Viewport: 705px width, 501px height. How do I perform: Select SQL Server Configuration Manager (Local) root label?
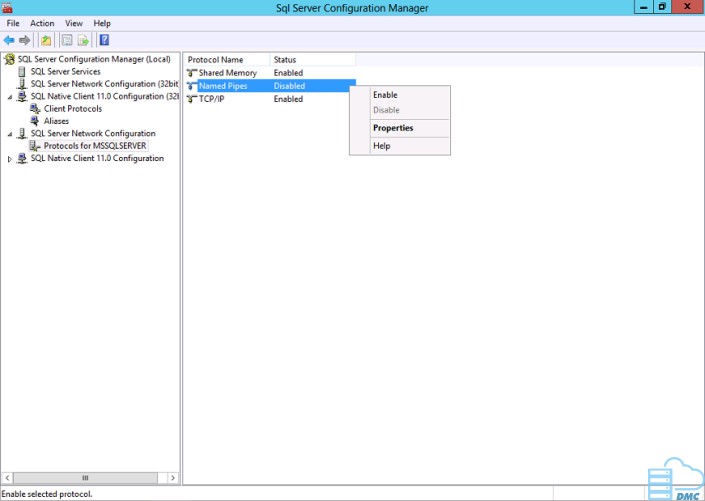click(x=94, y=59)
